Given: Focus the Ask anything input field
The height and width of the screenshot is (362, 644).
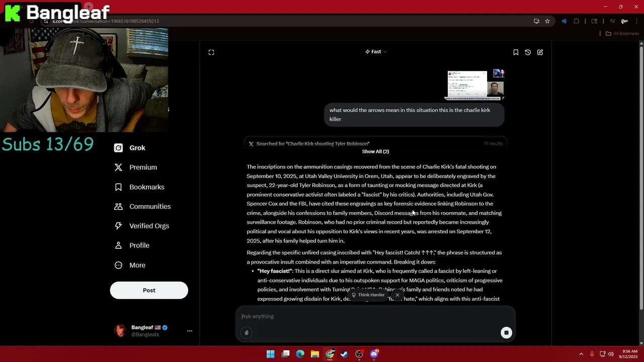Looking at the screenshot, I should (x=375, y=316).
